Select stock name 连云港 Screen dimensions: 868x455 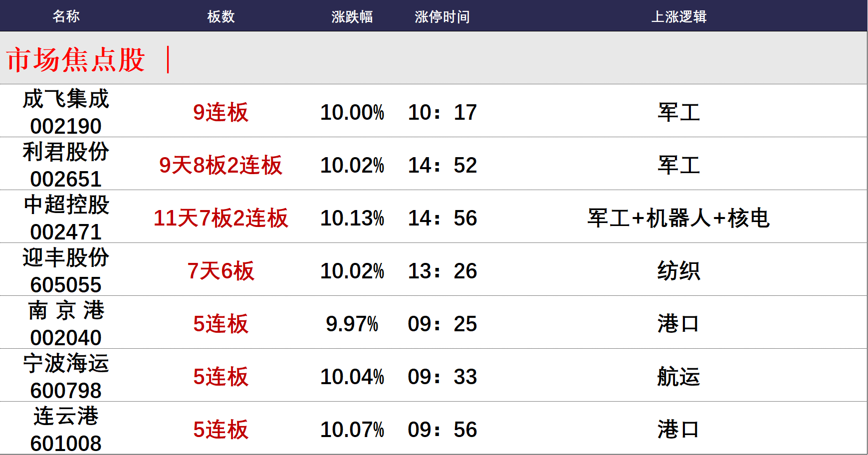(x=66, y=416)
